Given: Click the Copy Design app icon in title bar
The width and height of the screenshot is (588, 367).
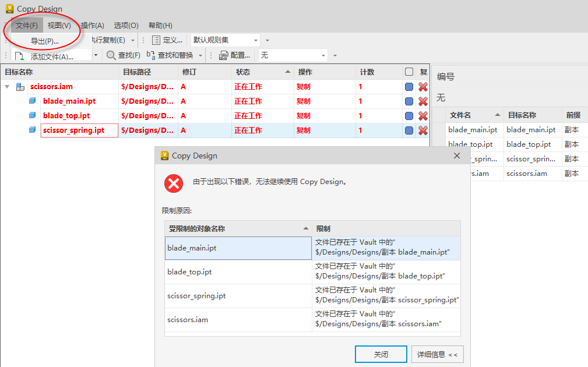Looking at the screenshot, I should pyautogui.click(x=9, y=8).
